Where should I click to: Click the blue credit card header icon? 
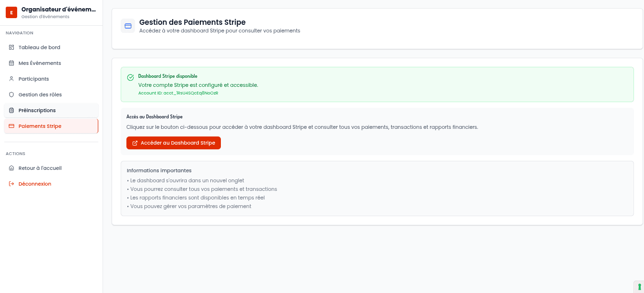click(128, 26)
